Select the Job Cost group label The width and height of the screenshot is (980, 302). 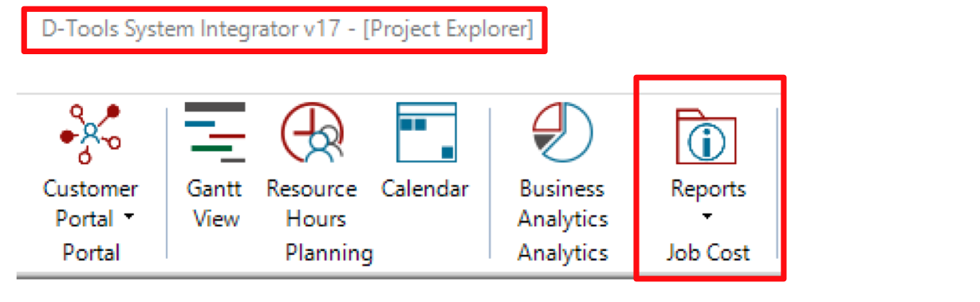click(x=708, y=253)
